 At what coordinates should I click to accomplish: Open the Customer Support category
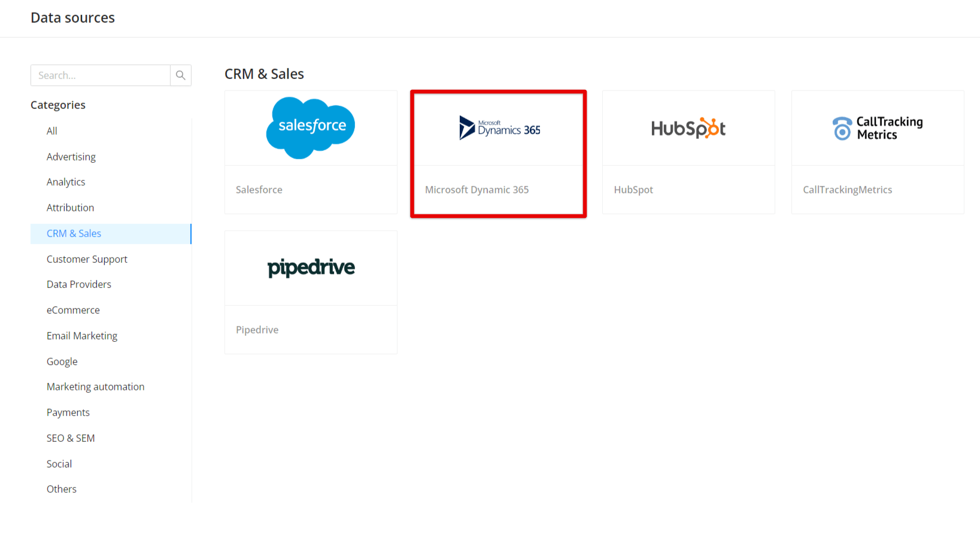pos(87,259)
